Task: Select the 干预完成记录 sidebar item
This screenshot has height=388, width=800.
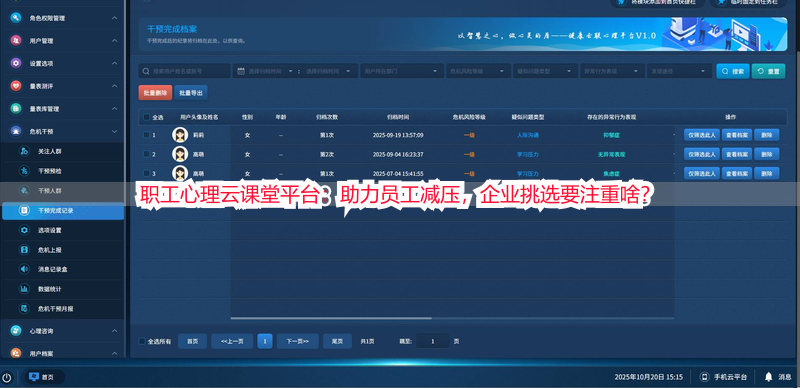Action: point(63,210)
